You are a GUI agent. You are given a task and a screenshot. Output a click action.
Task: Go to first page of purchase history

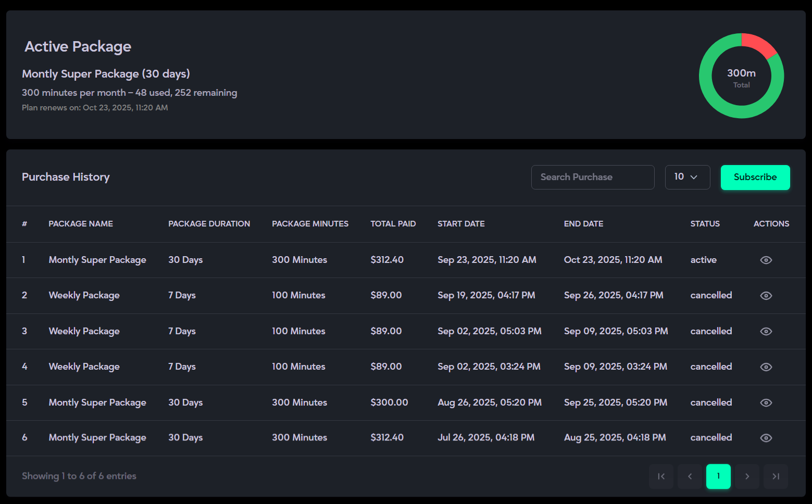click(661, 476)
